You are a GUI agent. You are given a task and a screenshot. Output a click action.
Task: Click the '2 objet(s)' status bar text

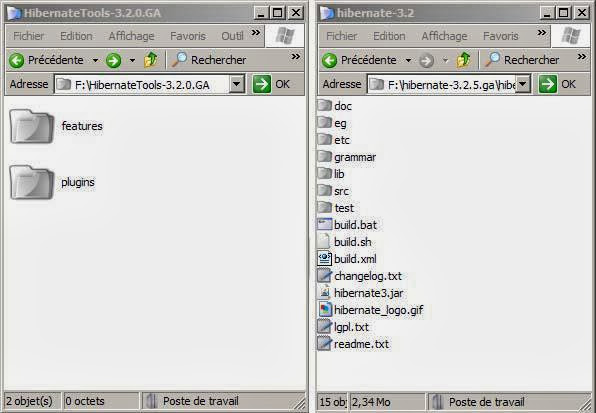click(29, 401)
